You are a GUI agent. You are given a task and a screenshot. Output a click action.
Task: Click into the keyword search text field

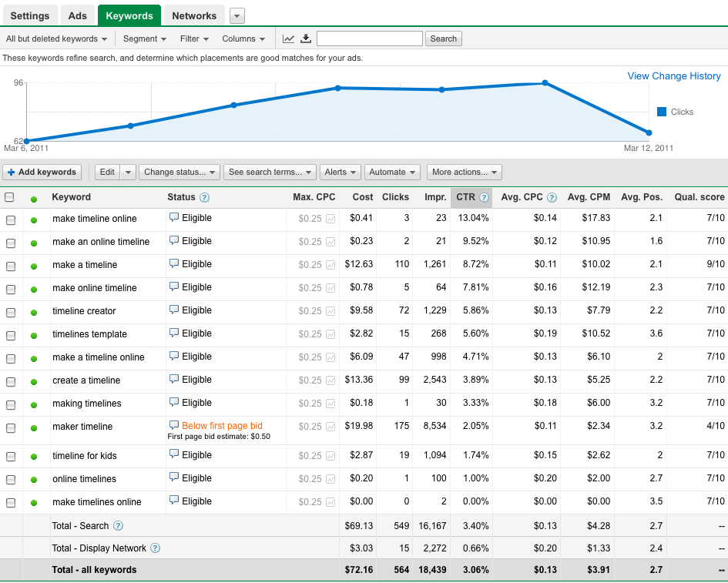[x=369, y=39]
